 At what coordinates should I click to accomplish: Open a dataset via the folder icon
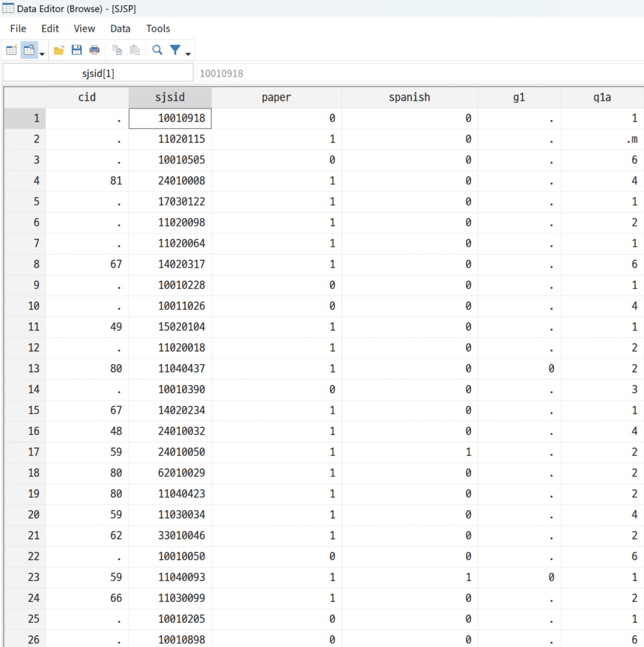tap(58, 50)
